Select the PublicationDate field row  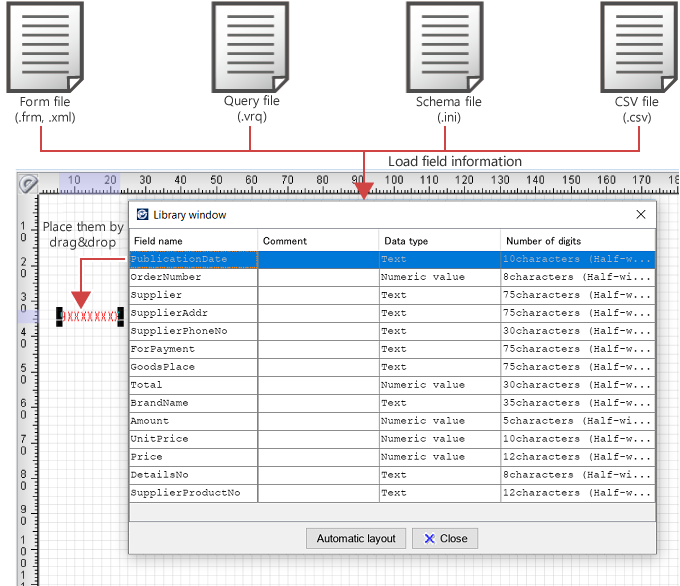tap(180, 259)
